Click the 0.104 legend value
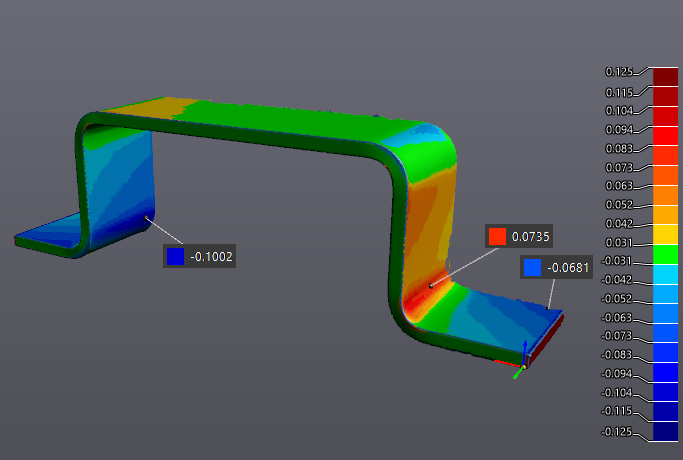This screenshot has width=683, height=460. tap(619, 111)
